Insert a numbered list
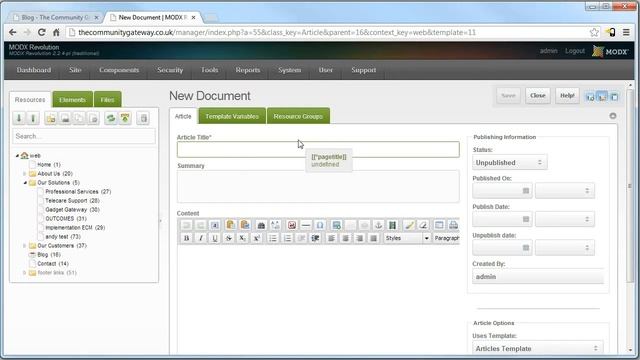 (287, 238)
